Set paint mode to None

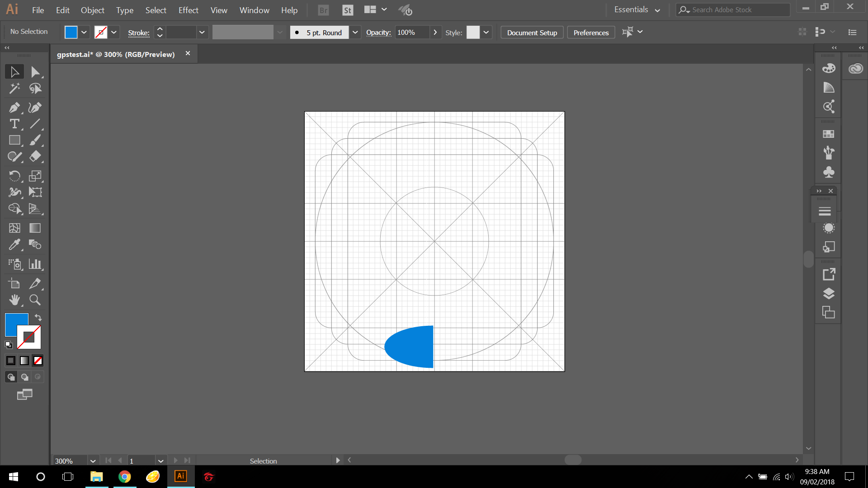[x=38, y=361]
